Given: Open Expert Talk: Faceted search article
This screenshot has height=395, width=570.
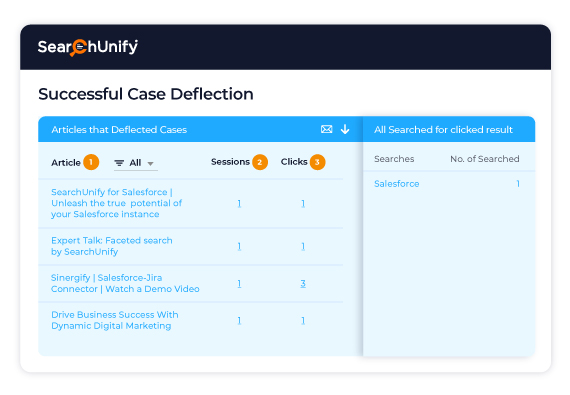Looking at the screenshot, I should (x=112, y=246).
